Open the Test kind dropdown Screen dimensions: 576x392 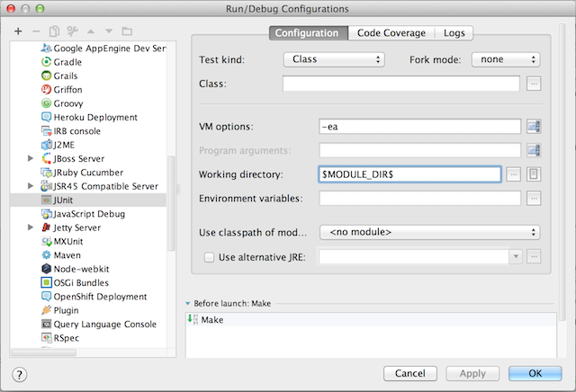pyautogui.click(x=334, y=59)
